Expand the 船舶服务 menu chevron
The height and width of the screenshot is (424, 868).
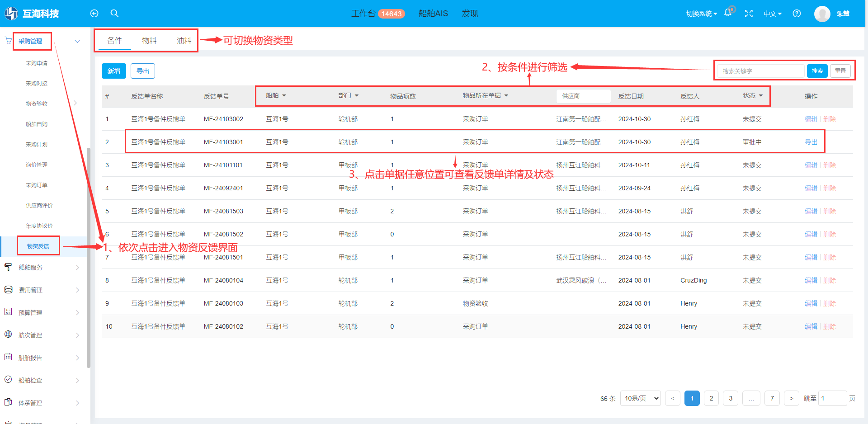tap(77, 267)
